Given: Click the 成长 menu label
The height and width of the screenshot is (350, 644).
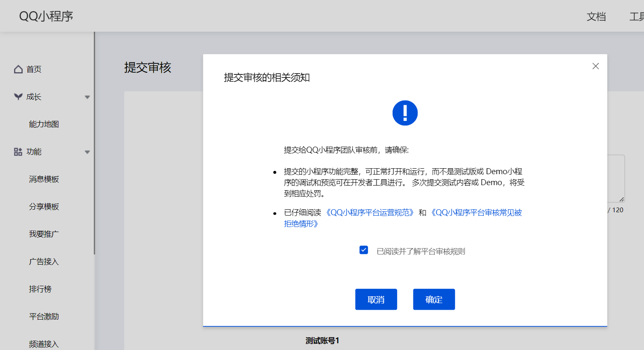Looking at the screenshot, I should (x=34, y=96).
